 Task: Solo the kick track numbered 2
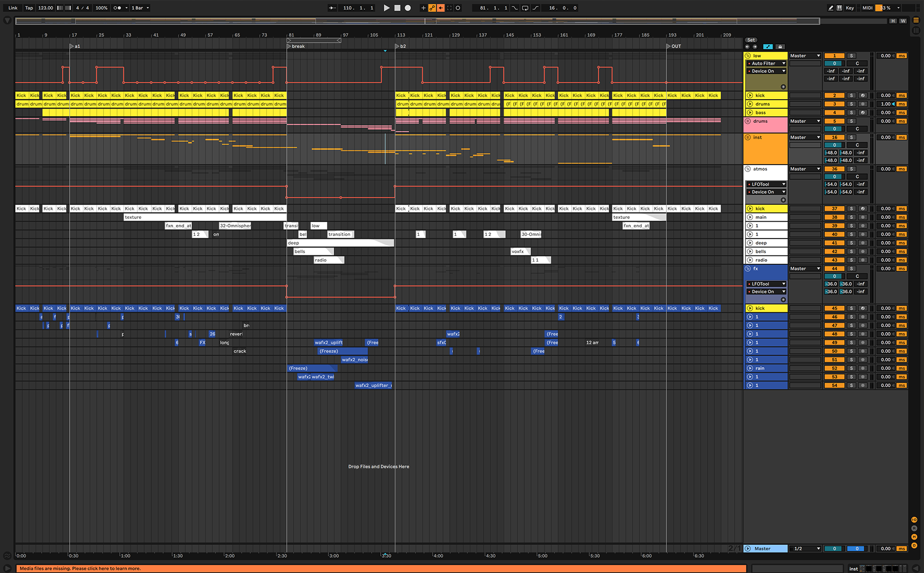pyautogui.click(x=851, y=96)
